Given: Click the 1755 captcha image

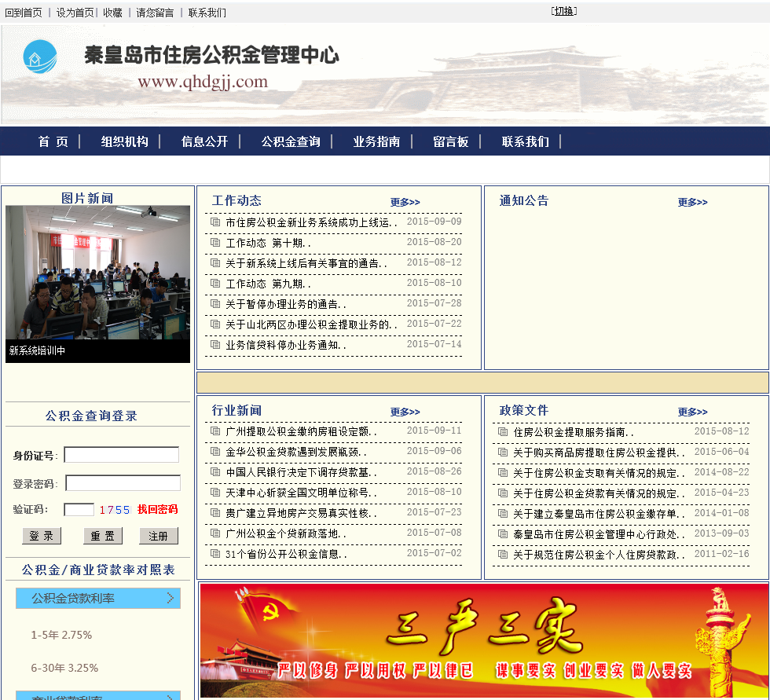Looking at the screenshot, I should [x=115, y=510].
